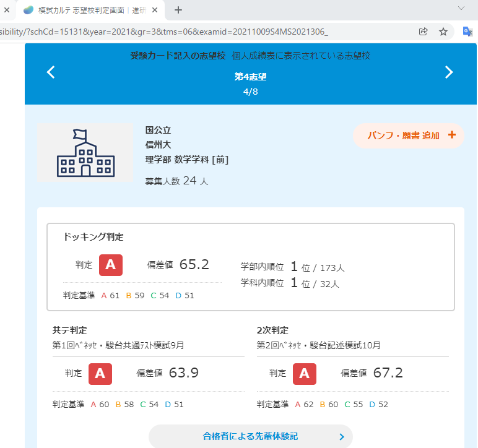Bookmark this page with star icon
The height and width of the screenshot is (448, 478).
[x=443, y=32]
